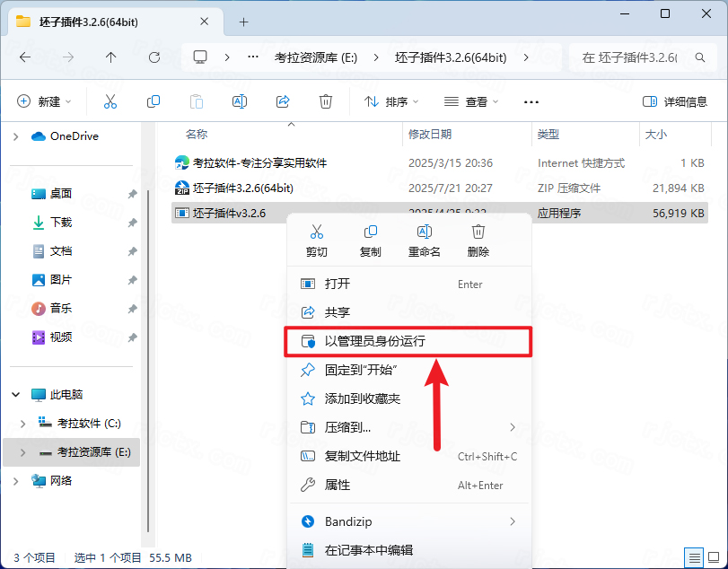Select Copy (复制) in the context menu
Viewport: 728px width, 569px height.
pyautogui.click(x=371, y=241)
